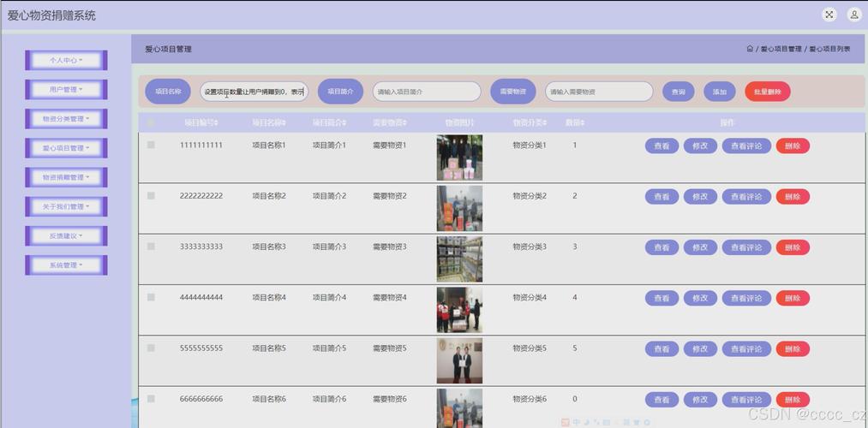This screenshot has height=428, width=868.
Task: Expand the 关于我们管理 sidebar menu
Action: click(66, 207)
